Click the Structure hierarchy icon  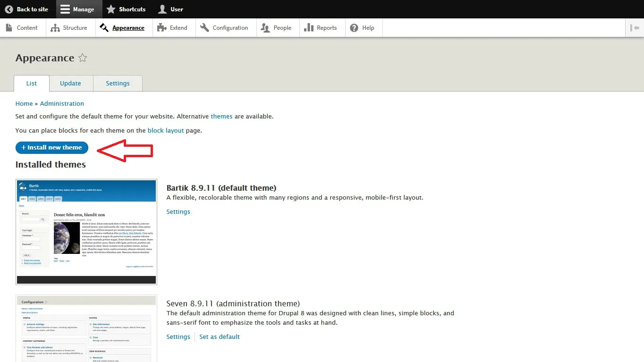[55, 28]
